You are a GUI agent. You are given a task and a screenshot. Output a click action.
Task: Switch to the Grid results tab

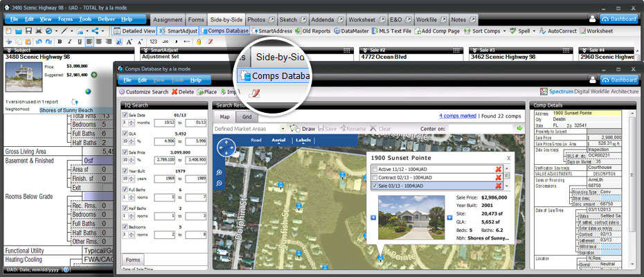pos(247,117)
